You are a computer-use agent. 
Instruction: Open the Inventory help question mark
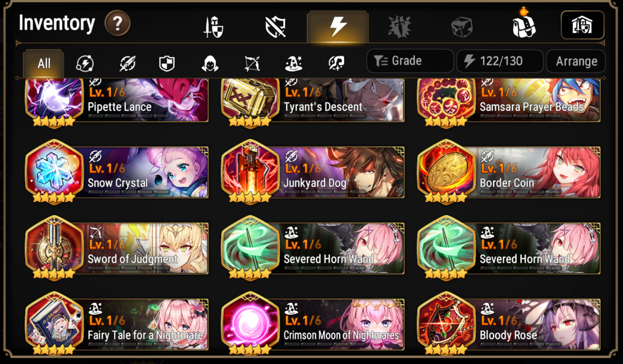117,23
